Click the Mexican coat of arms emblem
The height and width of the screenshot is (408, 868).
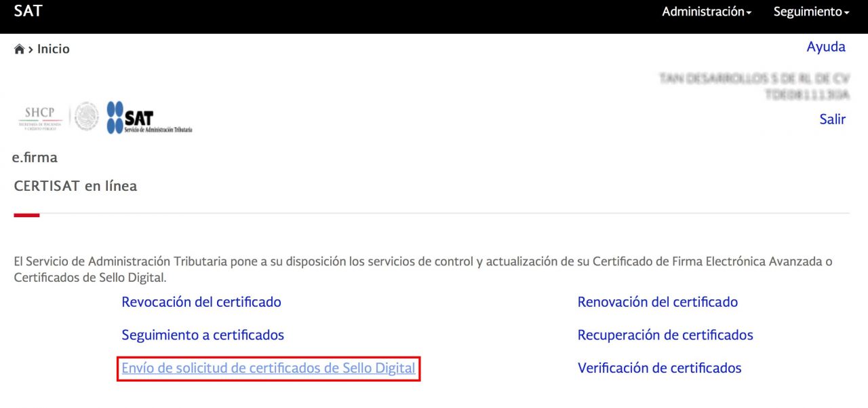86,117
